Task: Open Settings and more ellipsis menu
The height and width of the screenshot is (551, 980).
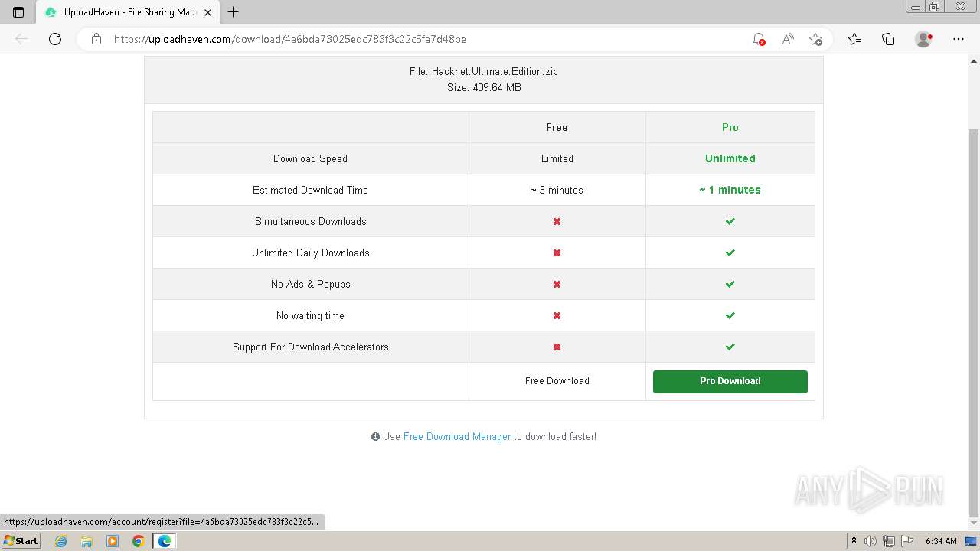Action: pos(959,39)
